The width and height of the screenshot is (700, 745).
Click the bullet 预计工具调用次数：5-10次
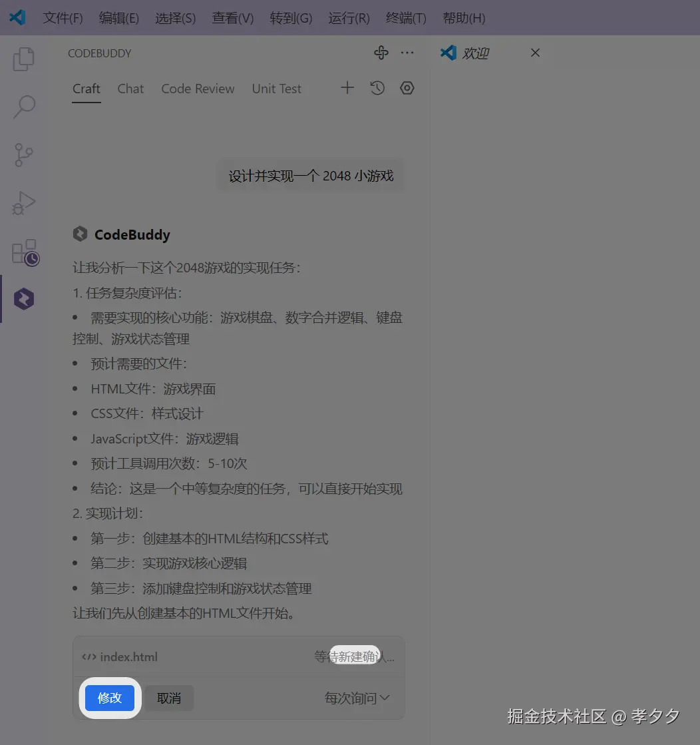point(168,463)
